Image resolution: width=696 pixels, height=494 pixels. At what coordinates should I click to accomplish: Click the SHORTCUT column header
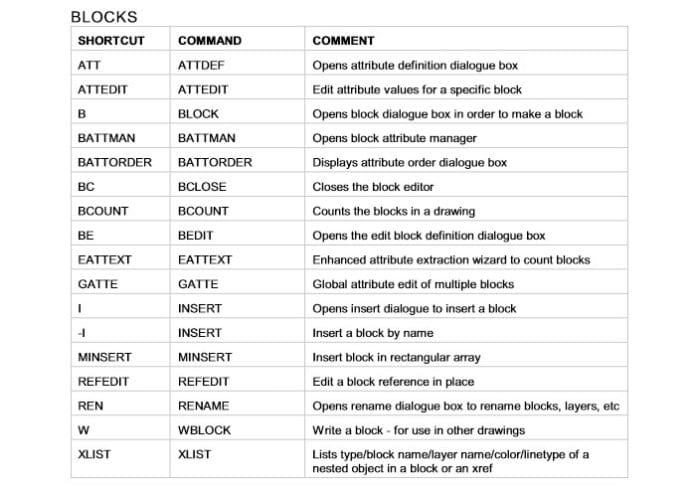tap(110, 41)
